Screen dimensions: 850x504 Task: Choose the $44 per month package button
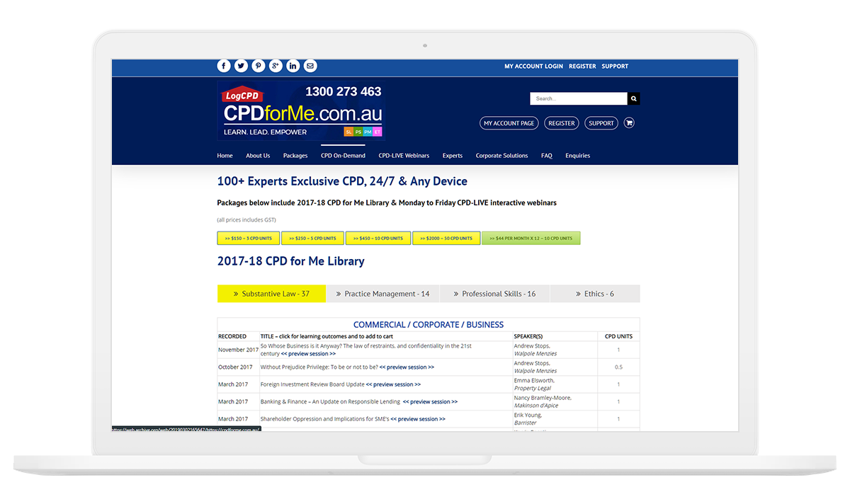tap(531, 239)
